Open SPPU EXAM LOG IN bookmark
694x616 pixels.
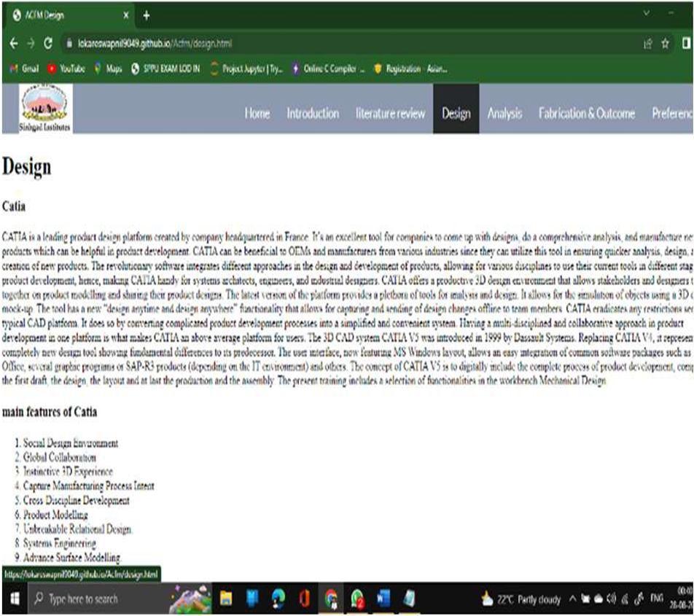[165, 69]
